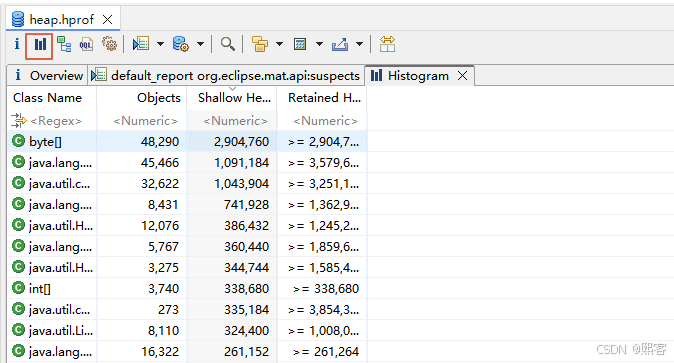The image size is (674, 363).
Task: Select the java.lang row with 8,431 objects
Action: pos(187,205)
